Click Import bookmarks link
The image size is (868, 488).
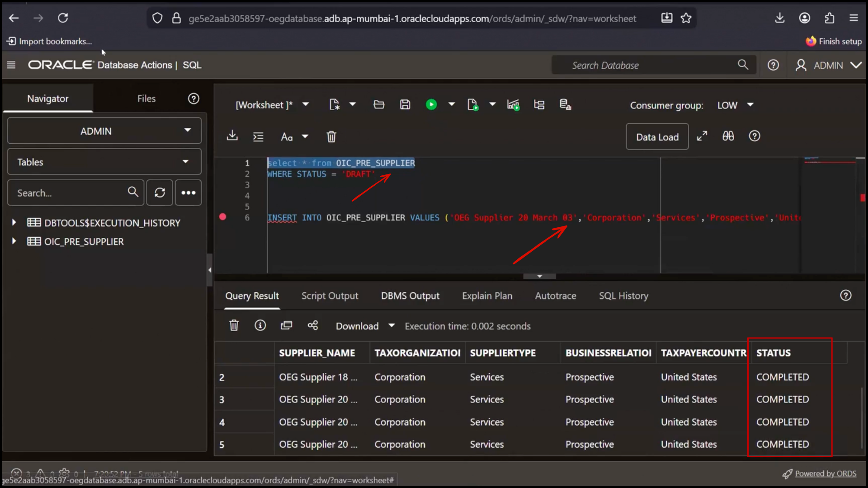point(49,41)
